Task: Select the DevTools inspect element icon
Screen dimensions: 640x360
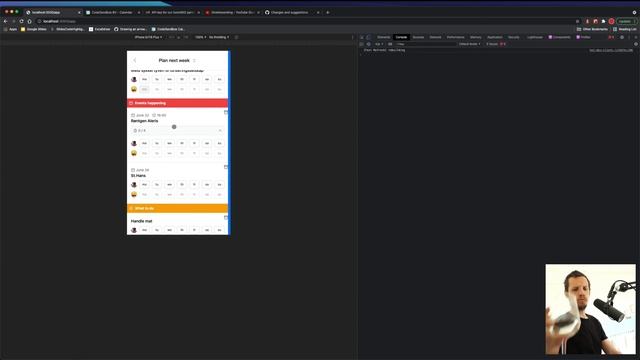Action: click(x=362, y=37)
